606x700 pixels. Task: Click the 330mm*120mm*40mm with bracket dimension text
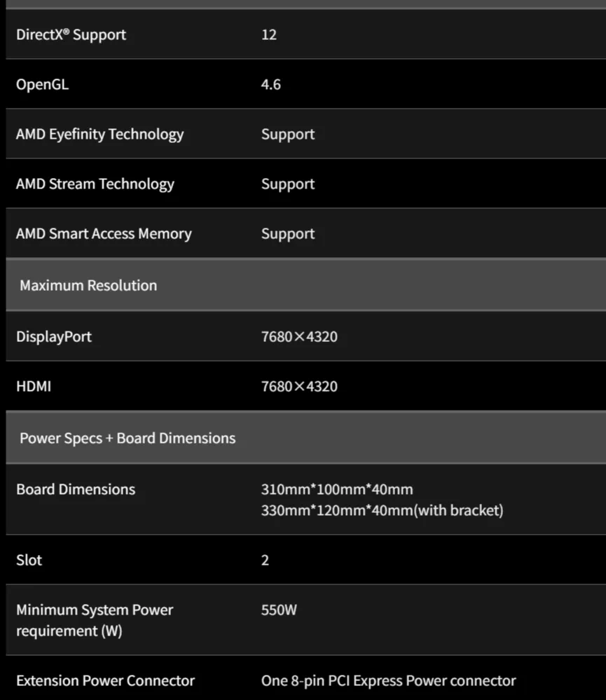click(383, 510)
